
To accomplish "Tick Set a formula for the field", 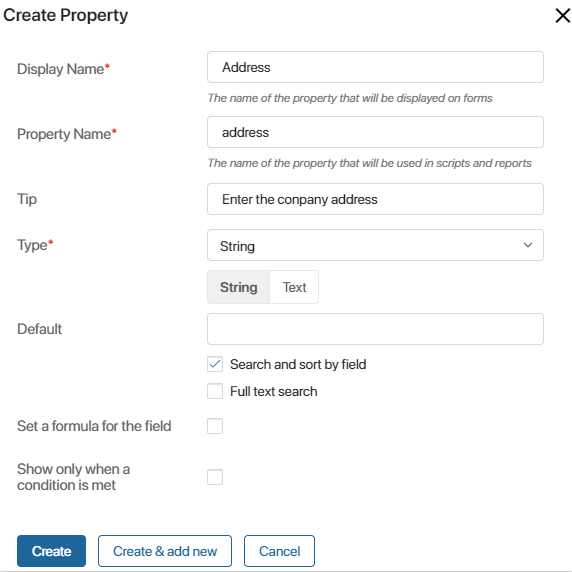I will click(x=215, y=426).
